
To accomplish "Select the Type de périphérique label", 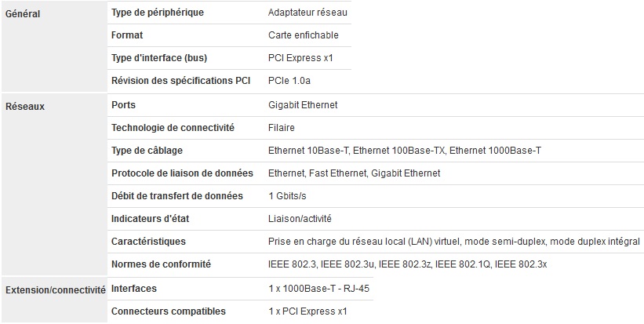I will pyautogui.click(x=158, y=13).
